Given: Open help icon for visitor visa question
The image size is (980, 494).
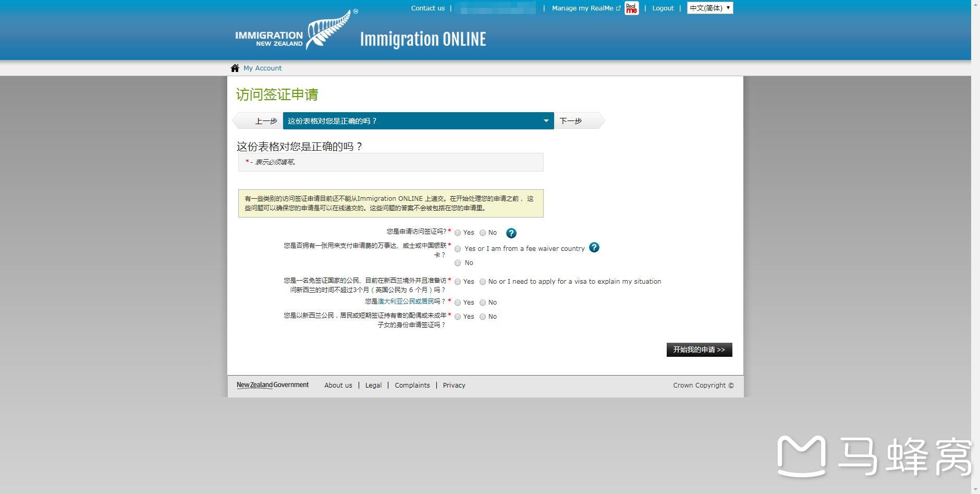Looking at the screenshot, I should click(511, 233).
